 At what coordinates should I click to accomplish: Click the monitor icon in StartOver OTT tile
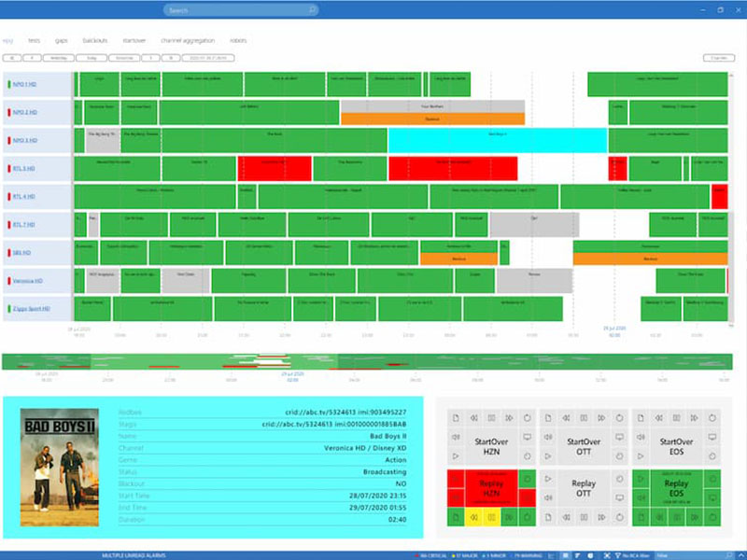(619, 437)
